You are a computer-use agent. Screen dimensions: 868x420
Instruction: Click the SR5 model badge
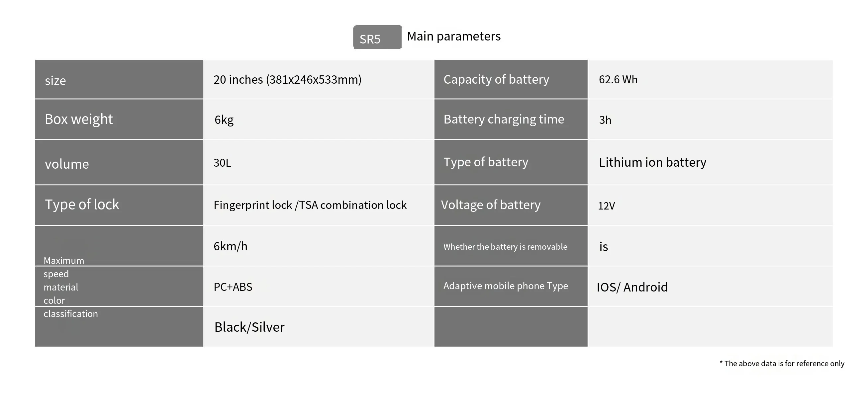[x=377, y=38]
